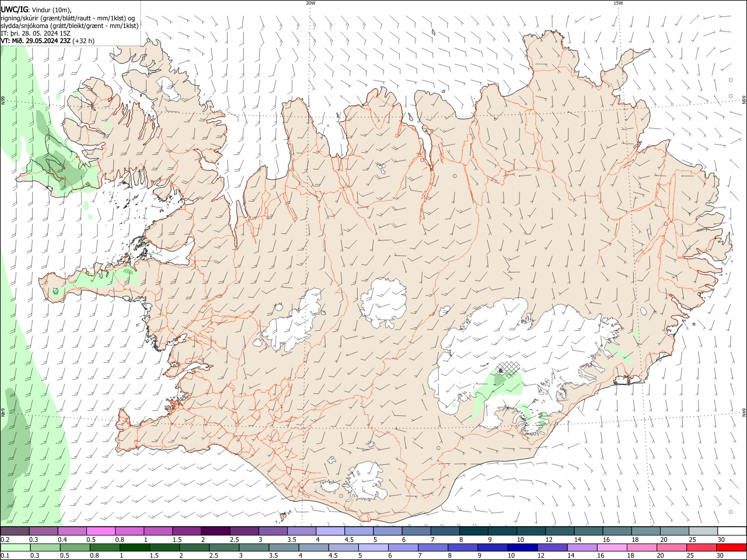Pick the upper scale swatch between 18 and 20
The height and width of the screenshot is (560, 747).
click(647, 531)
